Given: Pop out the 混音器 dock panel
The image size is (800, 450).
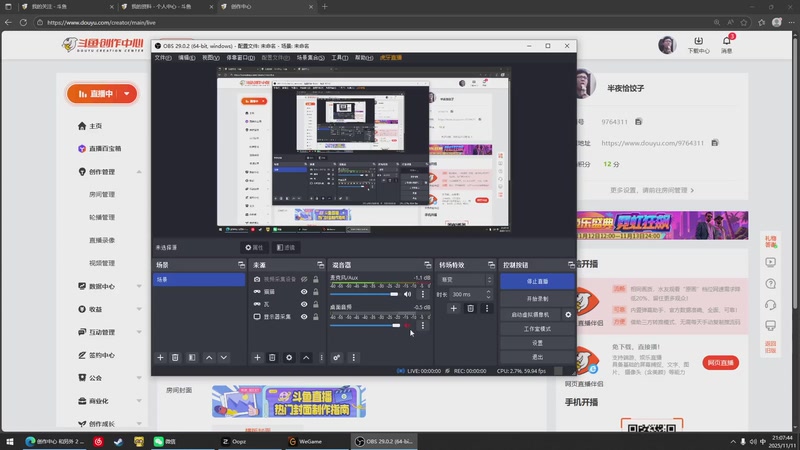Looking at the screenshot, I should tap(428, 265).
